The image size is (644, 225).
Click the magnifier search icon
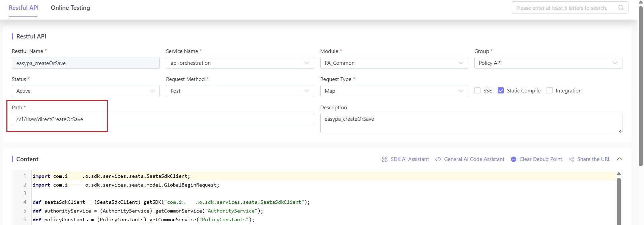point(621,8)
